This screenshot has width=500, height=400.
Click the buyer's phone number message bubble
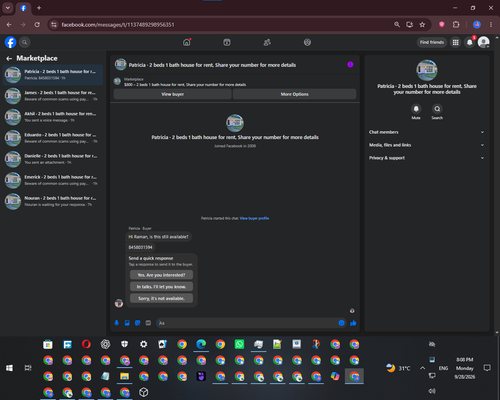[x=141, y=247]
